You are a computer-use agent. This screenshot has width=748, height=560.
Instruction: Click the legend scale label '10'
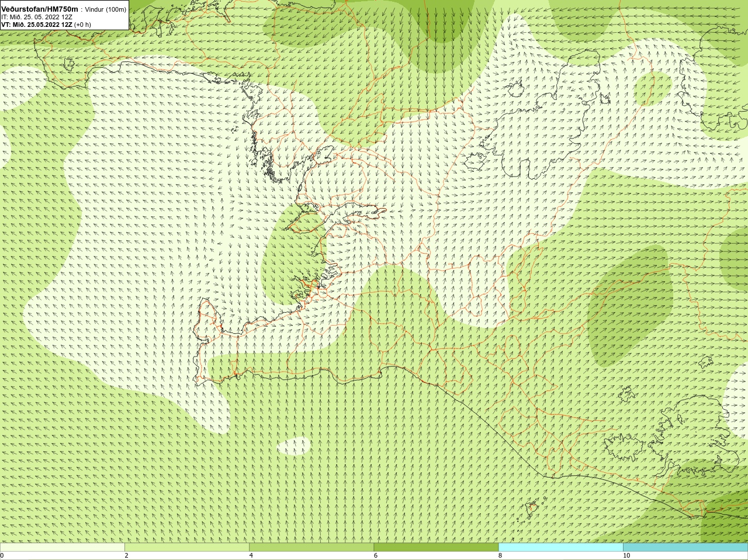[x=626, y=555]
